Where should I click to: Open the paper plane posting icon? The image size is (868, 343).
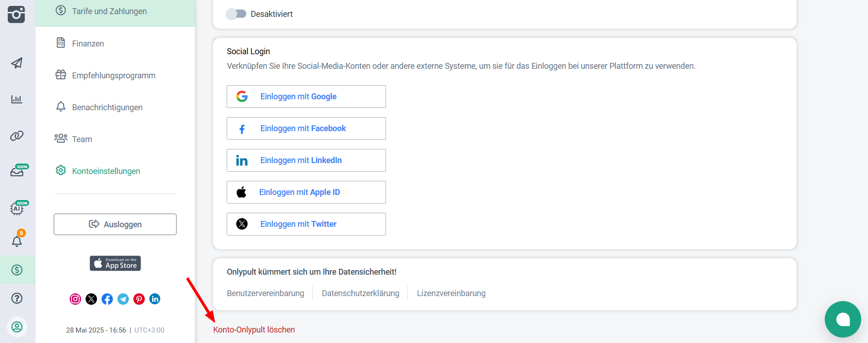coord(17,63)
